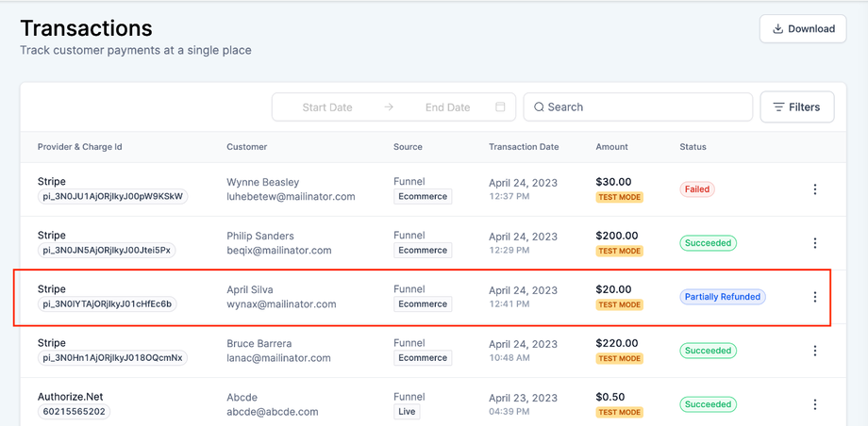Click the Ecommerce tag on Bruce Barrera row

423,358
